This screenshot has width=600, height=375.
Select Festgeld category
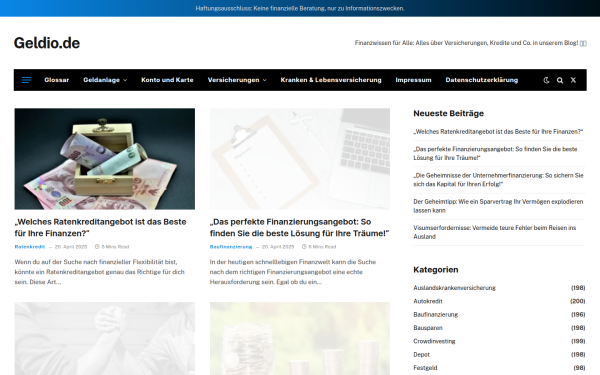(x=425, y=368)
